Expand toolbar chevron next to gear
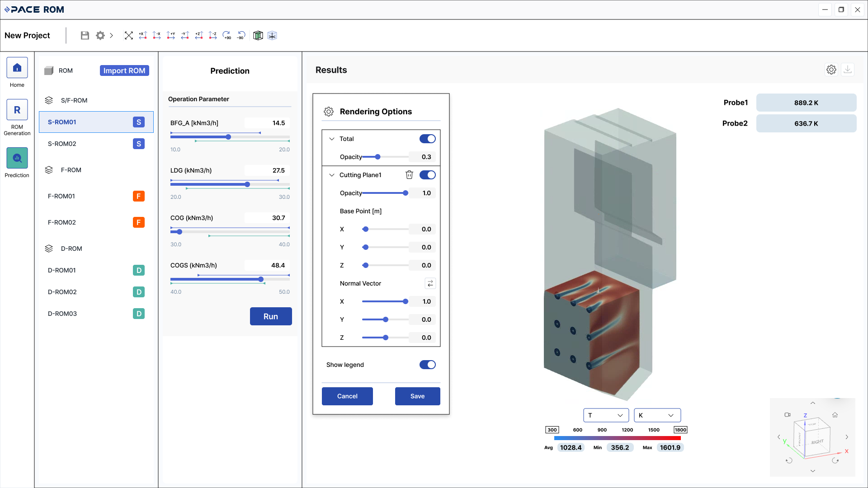Viewport: 868px width, 488px height. [x=111, y=35]
